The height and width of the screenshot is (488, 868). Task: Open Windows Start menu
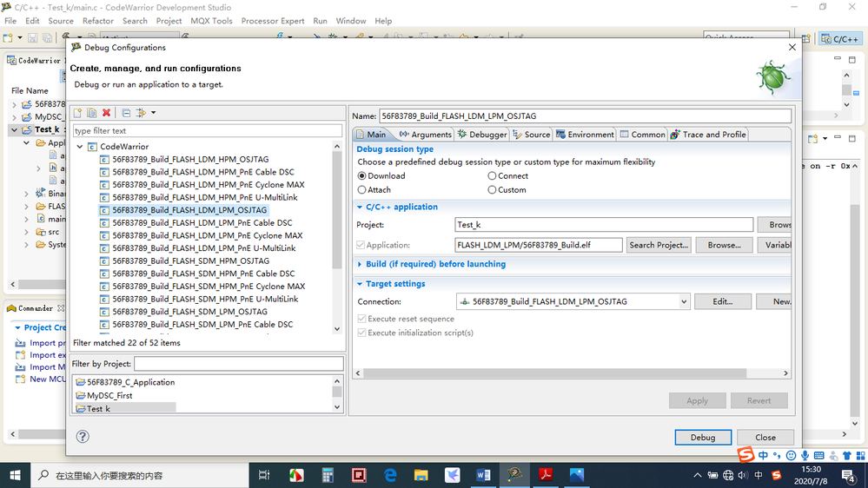pyautogui.click(x=15, y=475)
